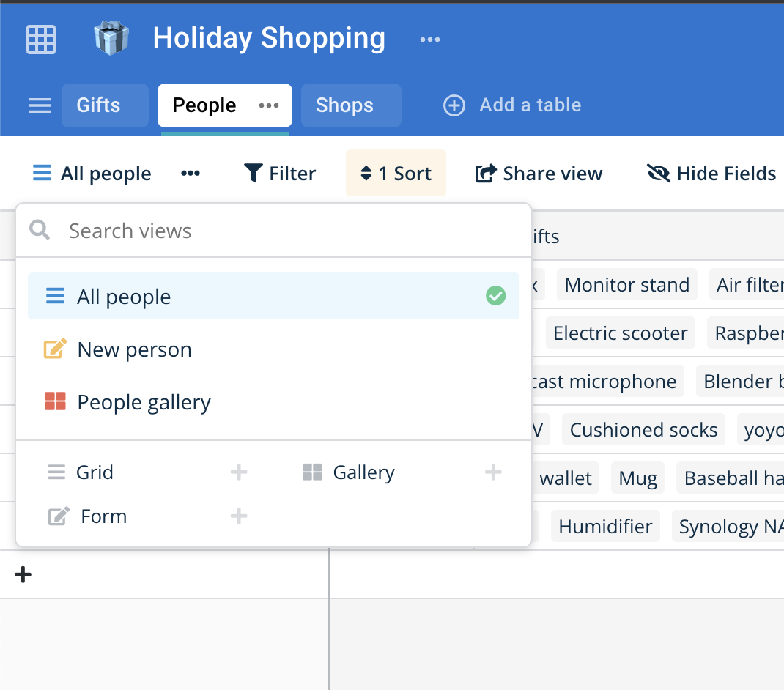
Task: Select the checked All people view
Action: click(273, 297)
